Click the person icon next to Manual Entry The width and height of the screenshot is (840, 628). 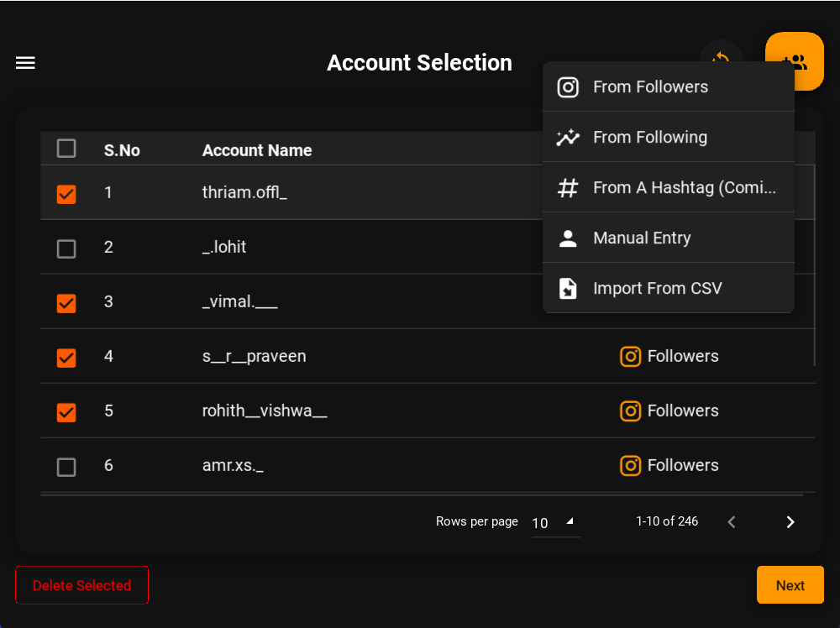[568, 238]
